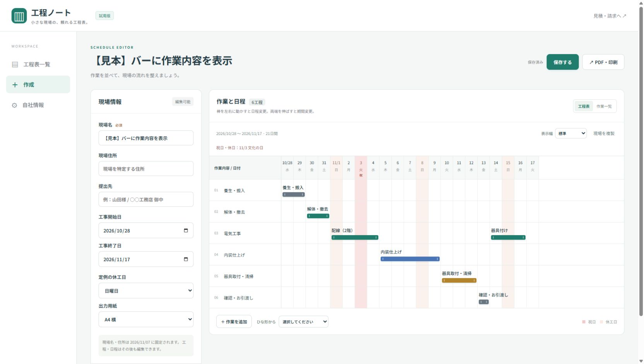Open 工程表一覧 in the sidebar

click(x=38, y=65)
